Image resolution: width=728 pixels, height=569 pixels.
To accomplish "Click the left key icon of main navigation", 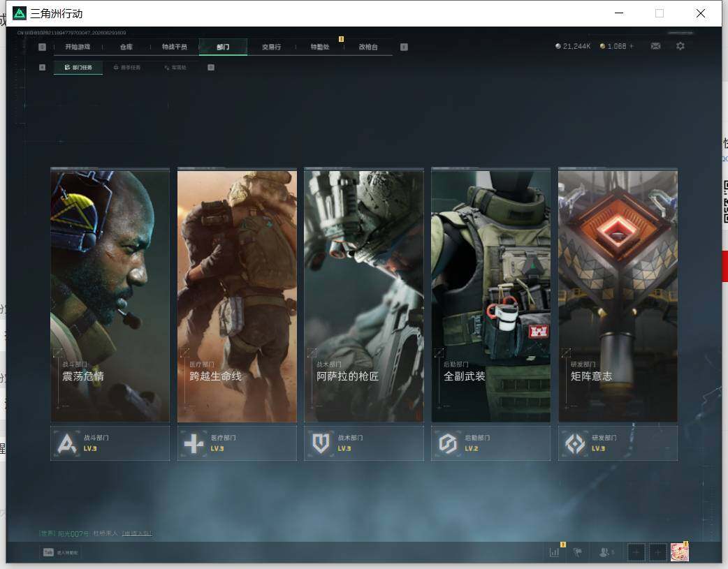I will click(42, 47).
